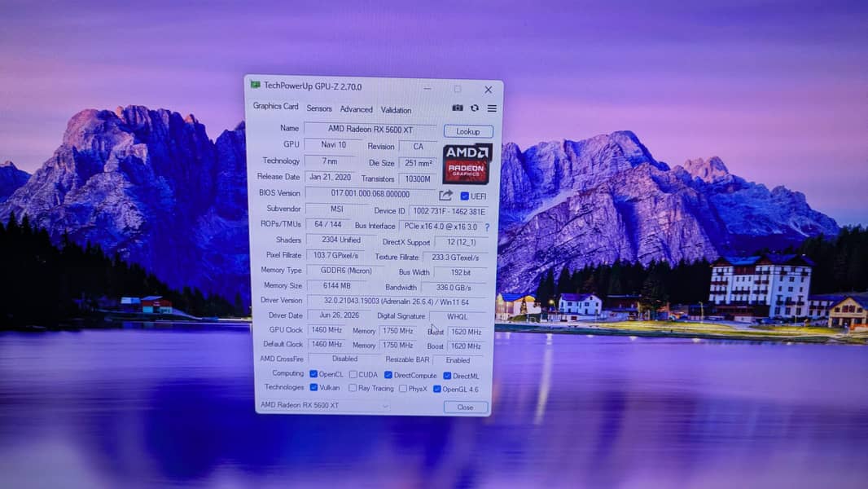Click the Subvendor value MSI
Screen dimensions: 868x489
(336, 209)
